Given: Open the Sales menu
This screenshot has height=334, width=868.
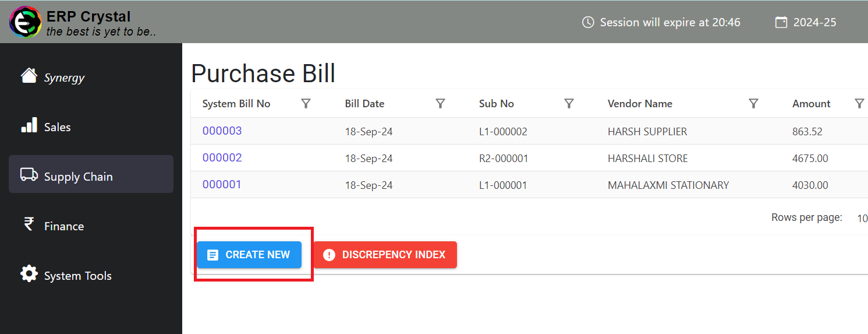Looking at the screenshot, I should [x=57, y=127].
